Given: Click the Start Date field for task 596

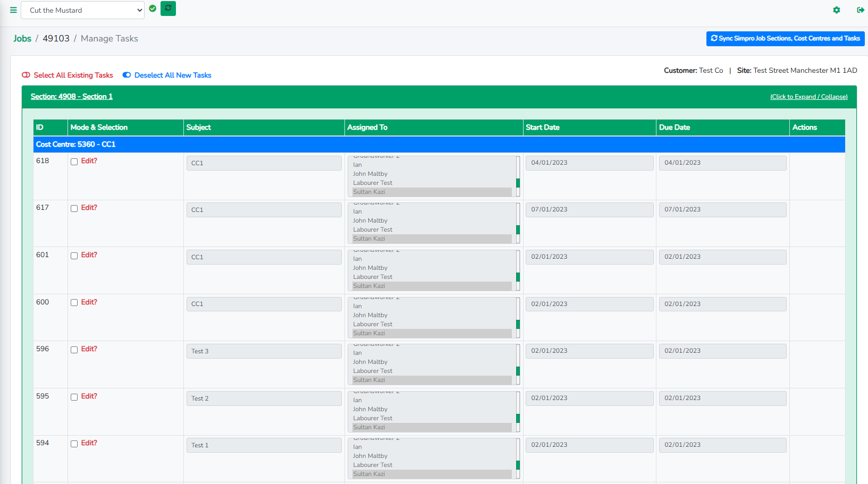Looking at the screenshot, I should [x=589, y=351].
